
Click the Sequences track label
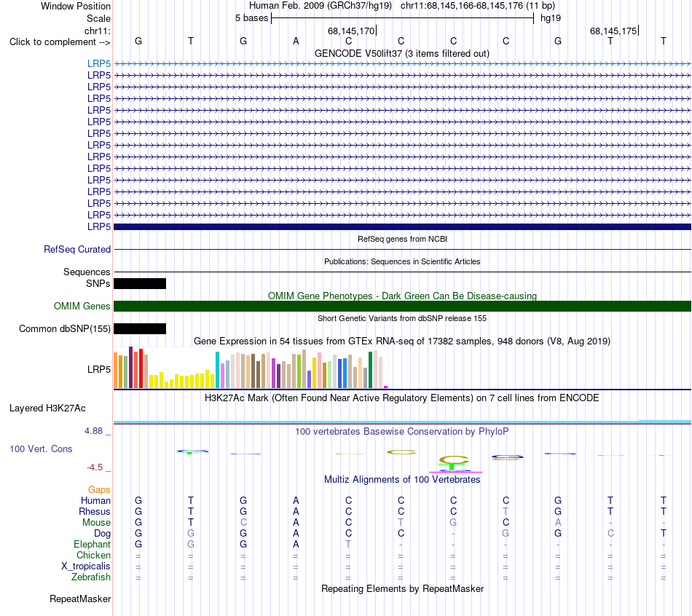tap(87, 272)
